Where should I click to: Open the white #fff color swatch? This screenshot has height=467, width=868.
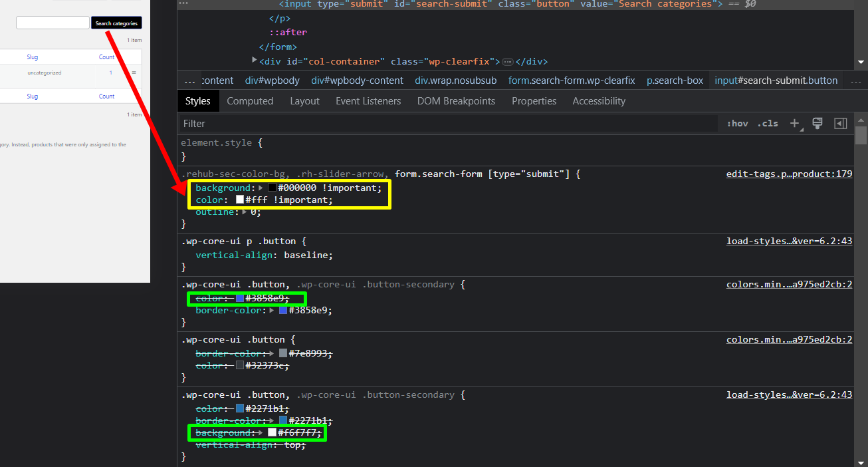pos(240,200)
